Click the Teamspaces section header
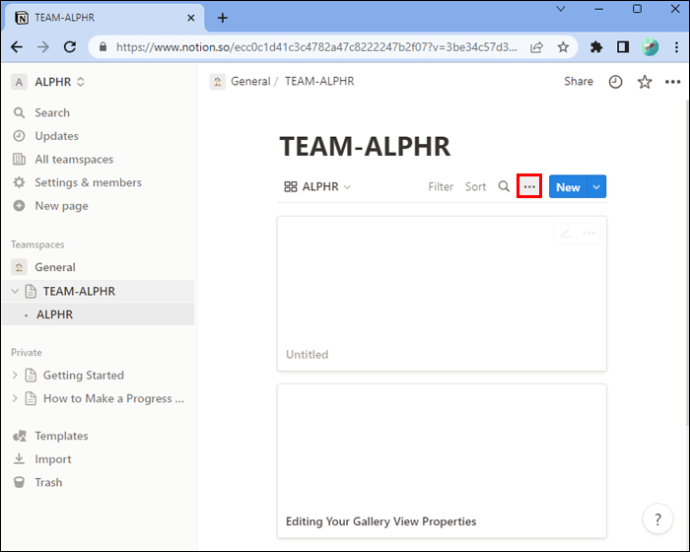690x552 pixels. point(38,244)
